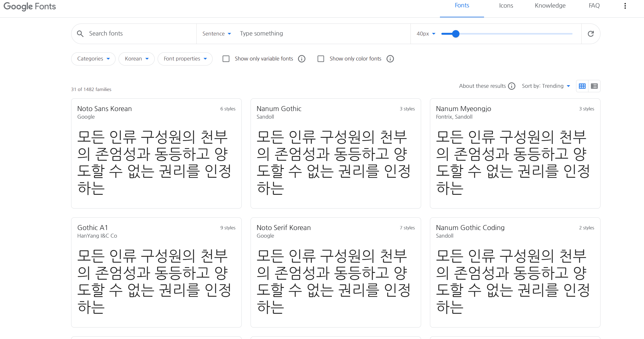Open the Font properties dropdown
The width and height of the screenshot is (644, 339).
[x=185, y=59]
